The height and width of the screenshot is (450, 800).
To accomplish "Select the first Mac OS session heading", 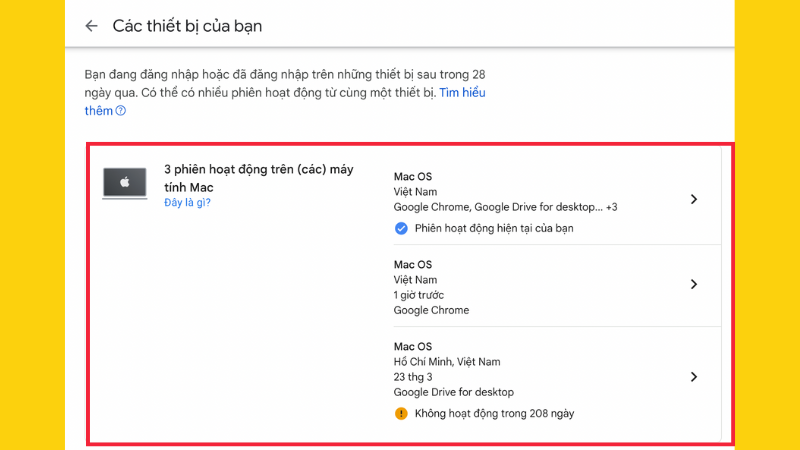I will point(413,176).
